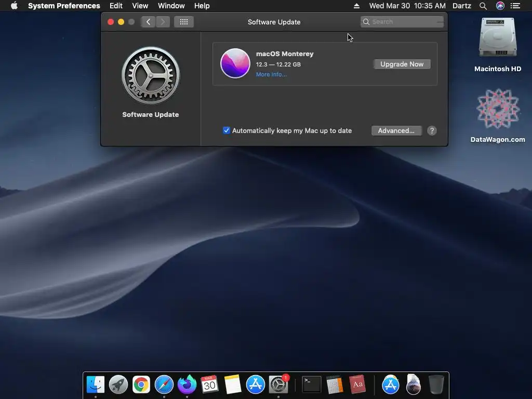Launch Firefox from the Dock
This screenshot has height=399, width=532.
point(187,384)
